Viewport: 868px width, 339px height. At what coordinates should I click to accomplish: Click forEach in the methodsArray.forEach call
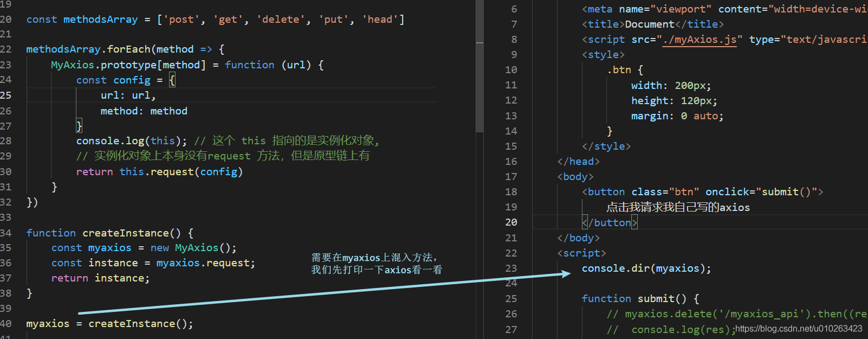click(x=128, y=49)
